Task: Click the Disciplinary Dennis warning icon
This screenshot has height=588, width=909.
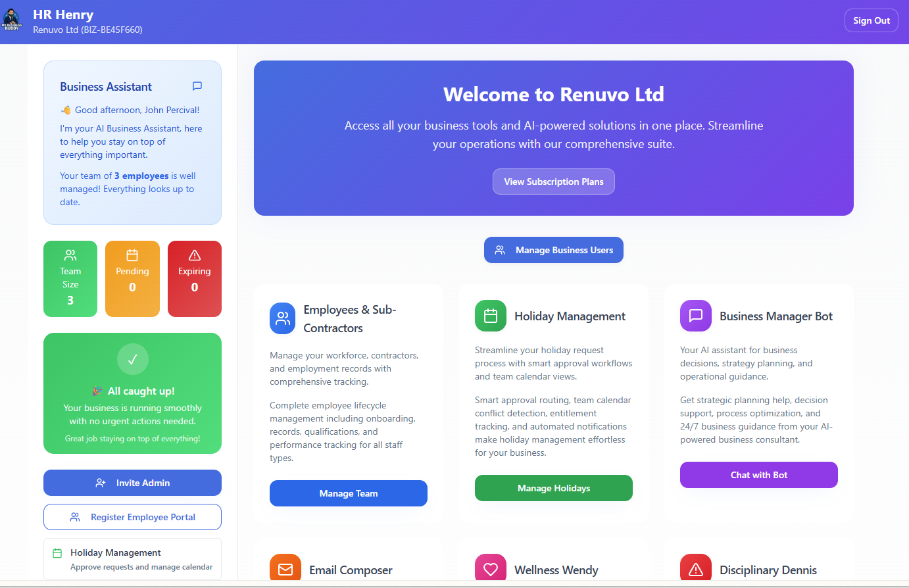Action: tap(695, 570)
